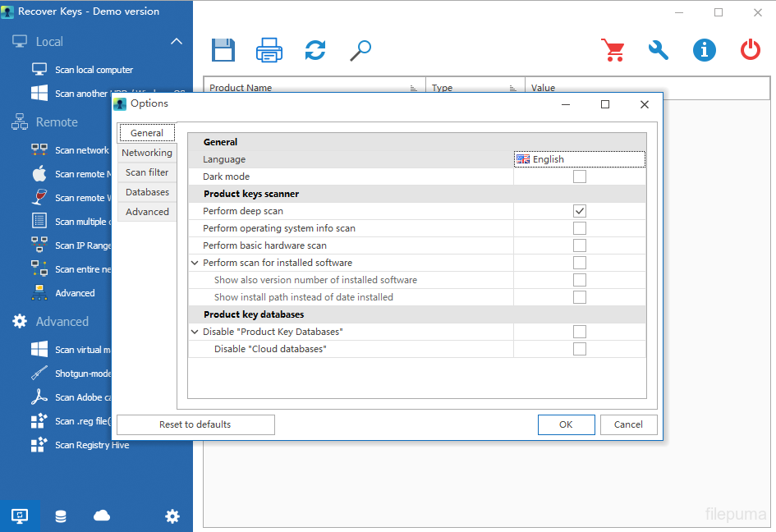
Task: Confirm options with OK button
Action: coord(566,424)
